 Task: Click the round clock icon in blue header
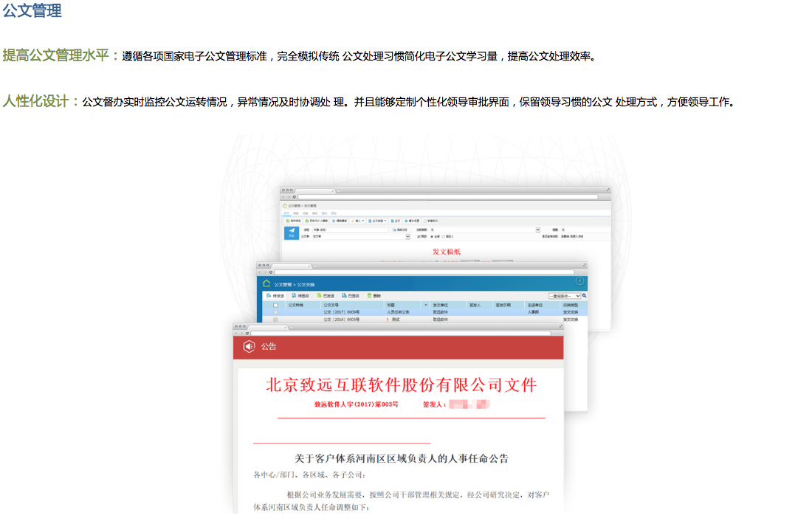579,281
